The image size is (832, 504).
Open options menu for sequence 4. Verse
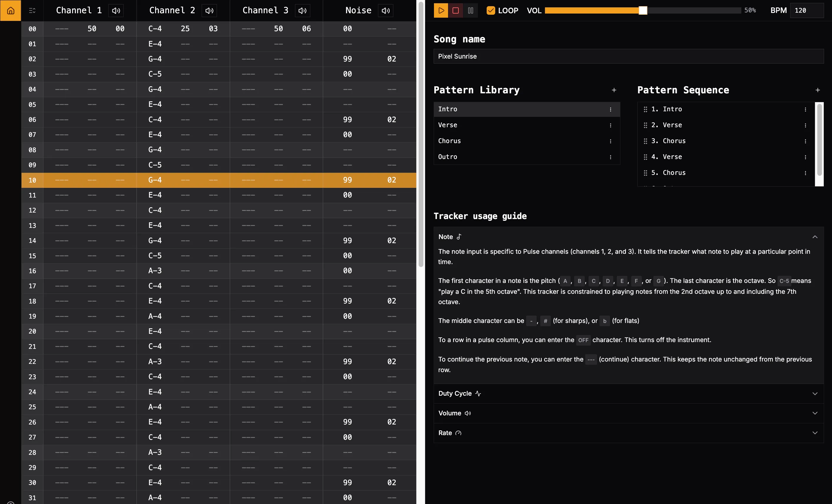[805, 157]
